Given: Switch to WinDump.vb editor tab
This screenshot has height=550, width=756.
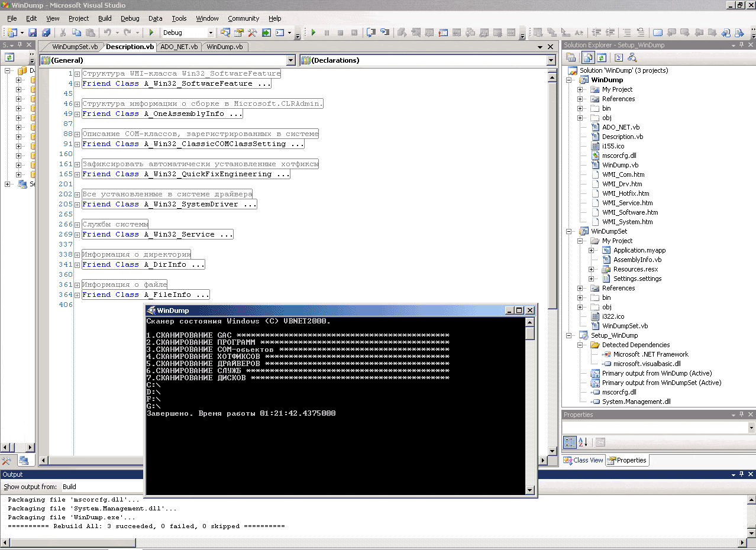Looking at the screenshot, I should (x=225, y=47).
